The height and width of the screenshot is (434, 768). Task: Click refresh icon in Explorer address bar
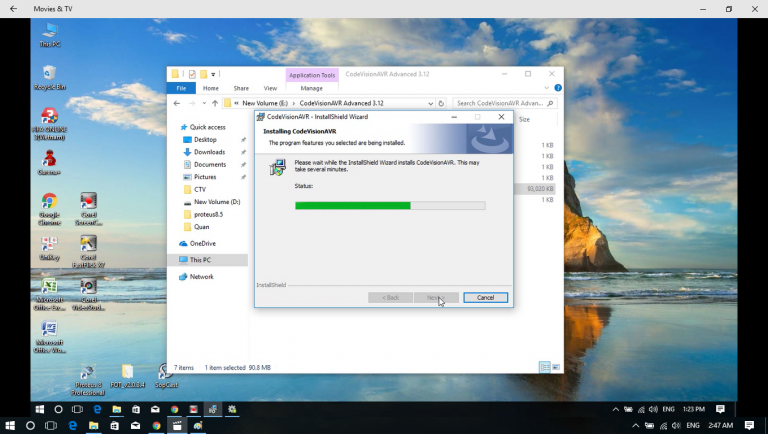441,103
